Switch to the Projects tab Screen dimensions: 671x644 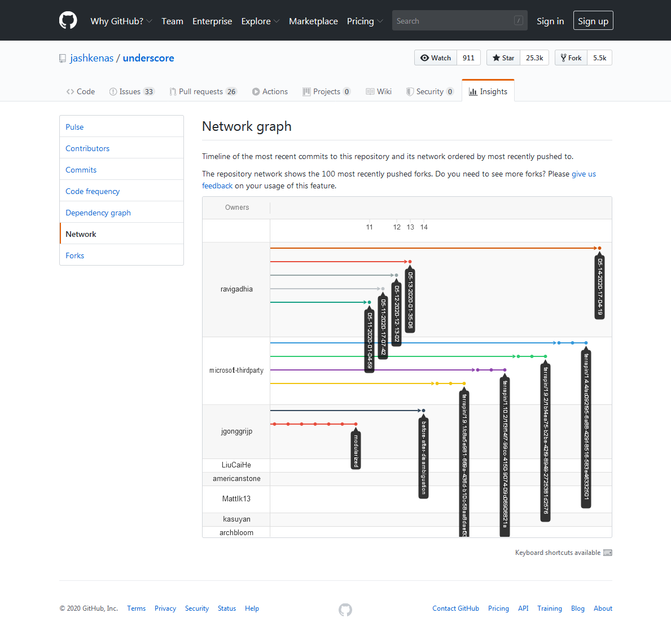(327, 91)
